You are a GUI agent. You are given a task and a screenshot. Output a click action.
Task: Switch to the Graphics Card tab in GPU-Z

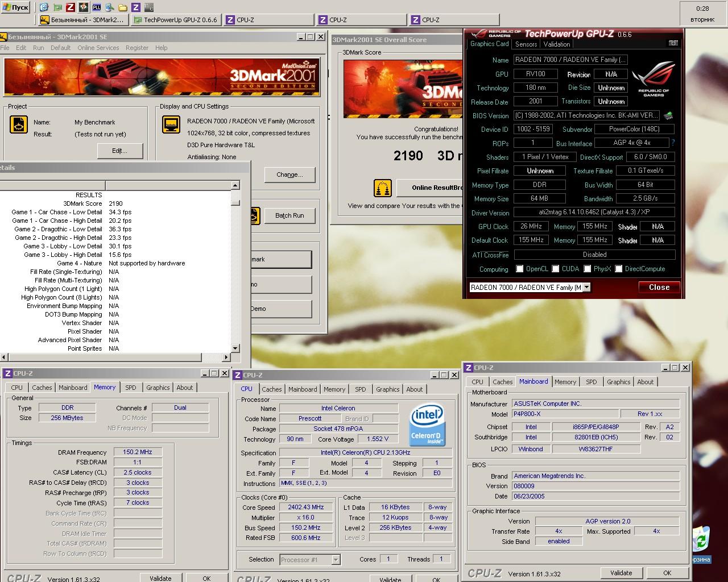point(490,44)
